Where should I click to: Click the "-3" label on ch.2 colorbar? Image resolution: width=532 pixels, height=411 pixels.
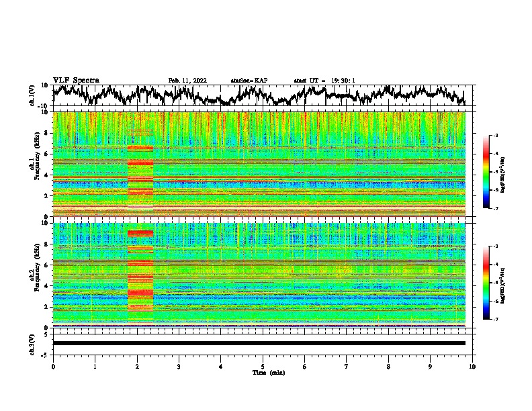[x=495, y=246]
